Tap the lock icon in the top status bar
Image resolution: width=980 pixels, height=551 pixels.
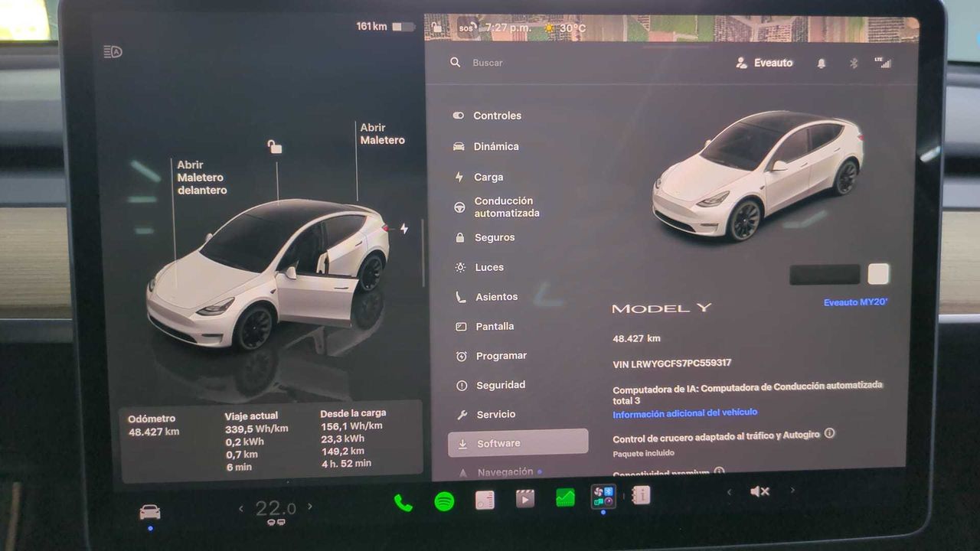[436, 28]
